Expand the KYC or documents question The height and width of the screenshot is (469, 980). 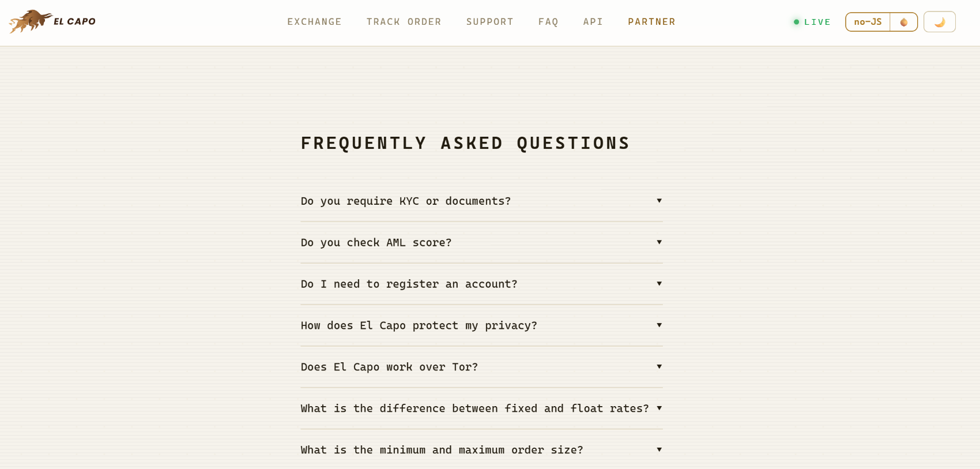pos(481,201)
